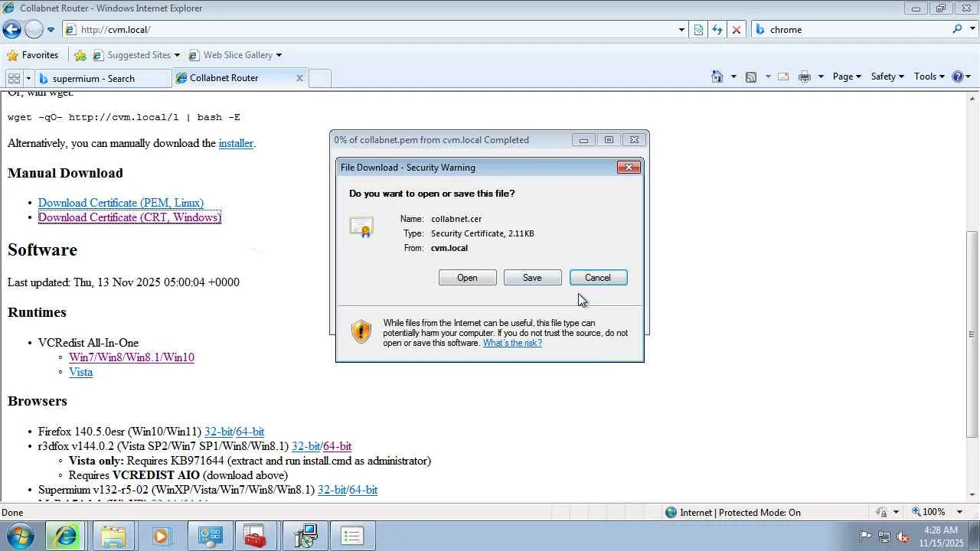Click the Quick Tabs grid icon

point(14,78)
